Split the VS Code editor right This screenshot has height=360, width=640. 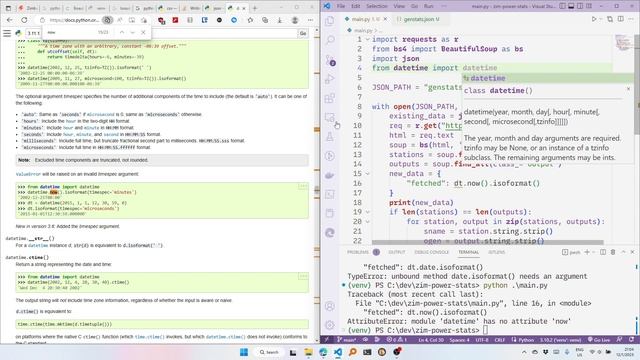[620, 19]
